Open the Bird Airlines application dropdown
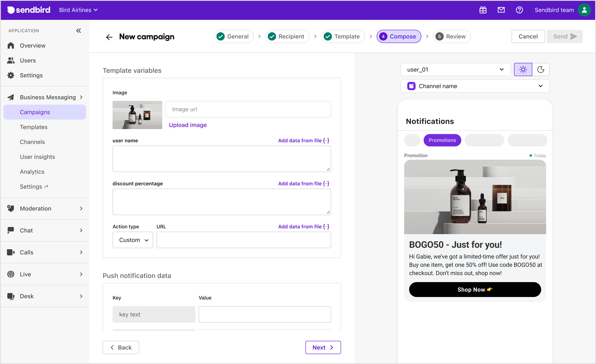The height and width of the screenshot is (364, 596). [78, 10]
